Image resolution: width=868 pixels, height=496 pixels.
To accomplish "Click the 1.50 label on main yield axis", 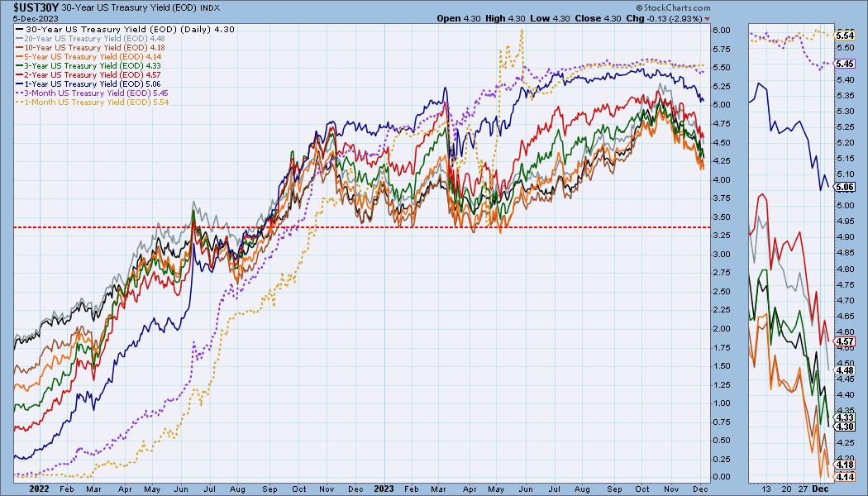I will (722, 366).
